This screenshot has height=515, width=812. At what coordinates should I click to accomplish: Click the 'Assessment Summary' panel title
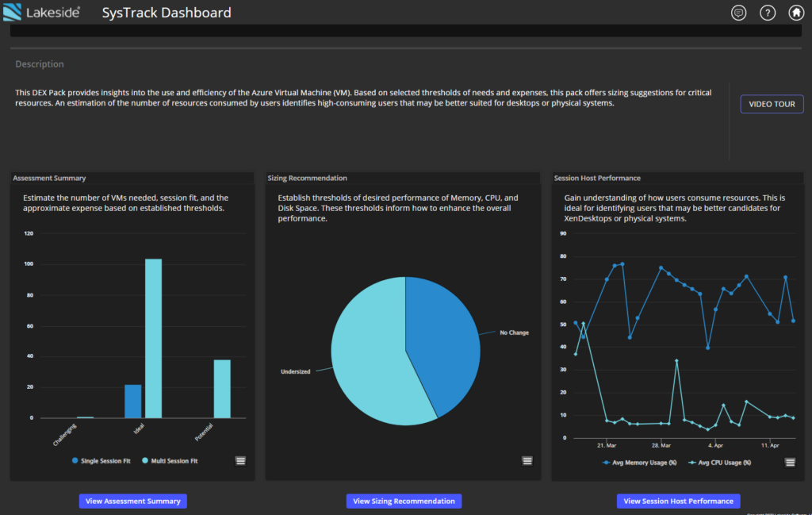49,179
